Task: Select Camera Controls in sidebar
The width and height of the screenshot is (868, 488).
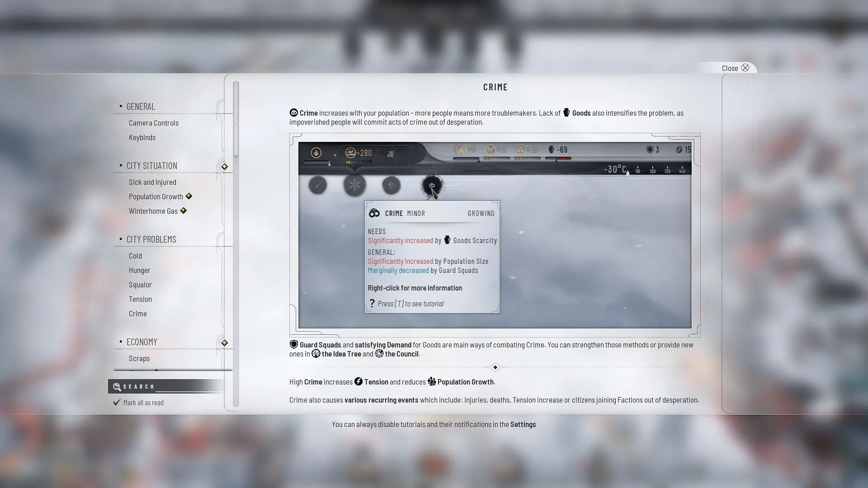Action: [154, 122]
